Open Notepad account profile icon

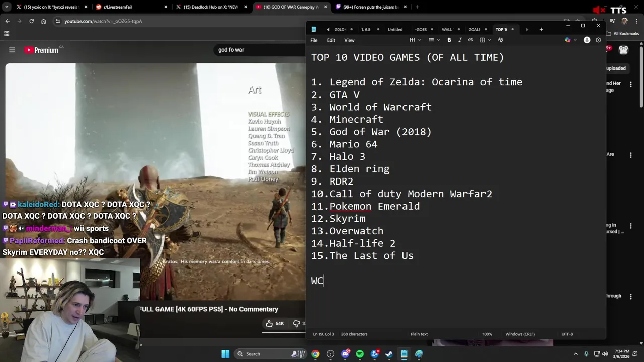[x=587, y=40]
